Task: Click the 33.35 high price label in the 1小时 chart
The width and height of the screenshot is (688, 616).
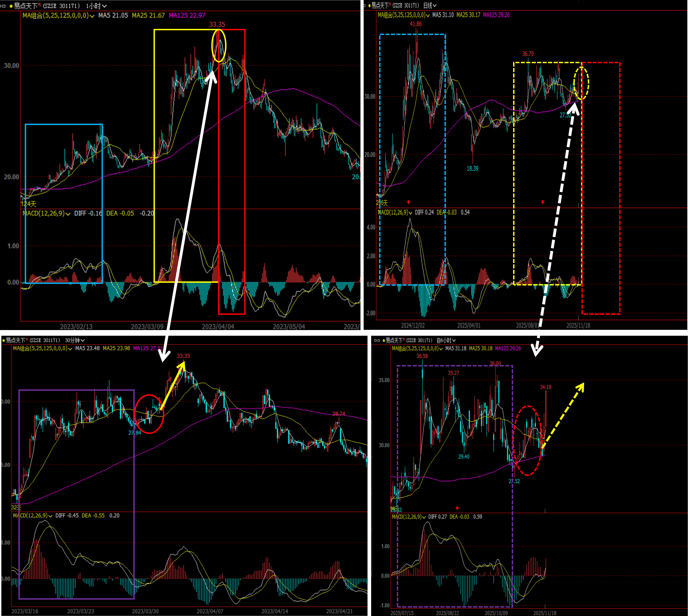Action: coord(217,24)
